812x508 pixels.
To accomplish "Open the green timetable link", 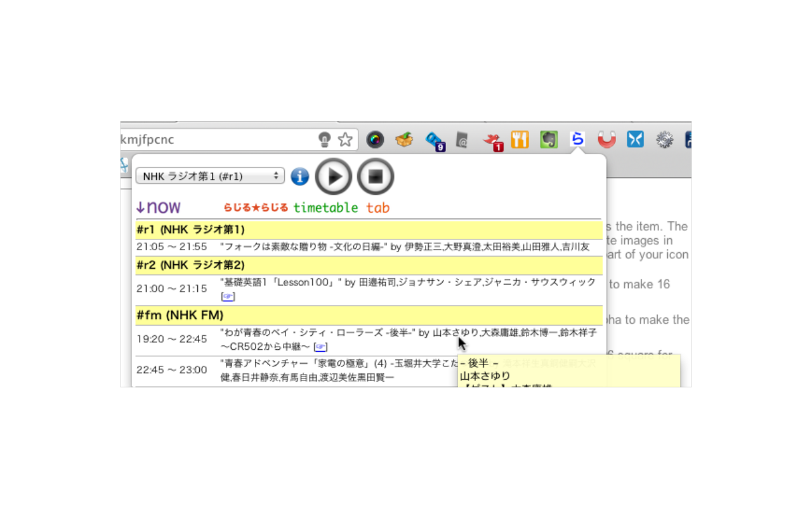I will point(325,208).
